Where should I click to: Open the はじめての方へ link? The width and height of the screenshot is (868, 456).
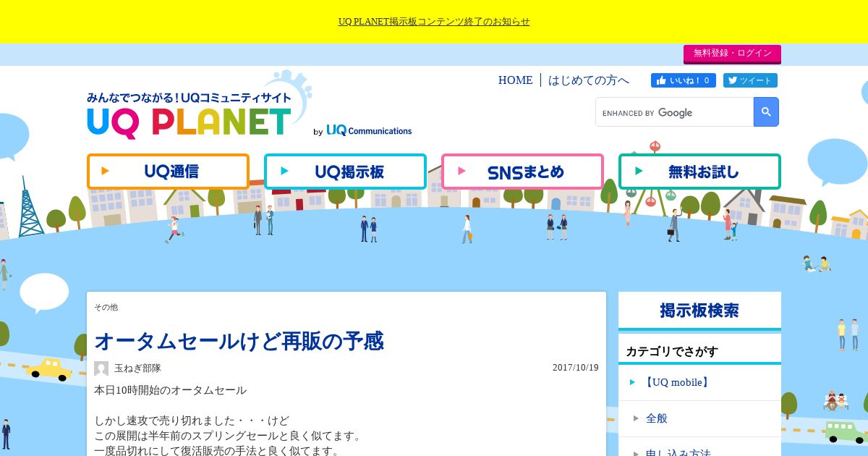pos(589,80)
